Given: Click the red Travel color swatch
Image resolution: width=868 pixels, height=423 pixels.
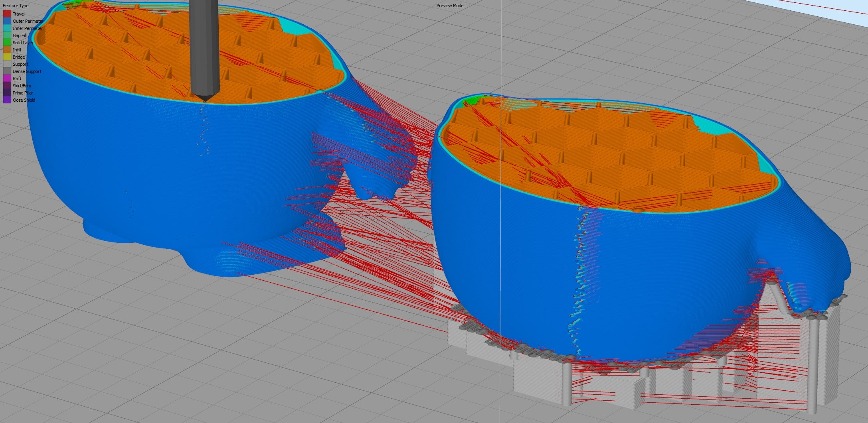Looking at the screenshot, I should click(7, 14).
